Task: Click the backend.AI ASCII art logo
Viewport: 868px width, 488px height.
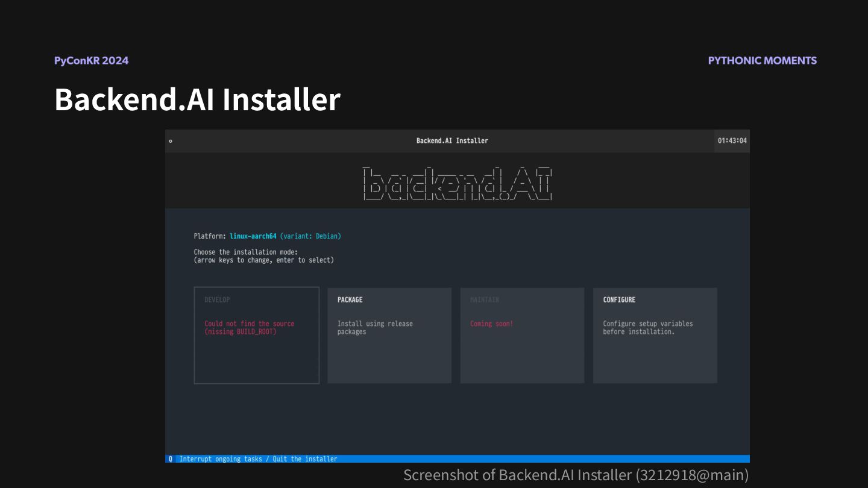Action: (x=458, y=183)
